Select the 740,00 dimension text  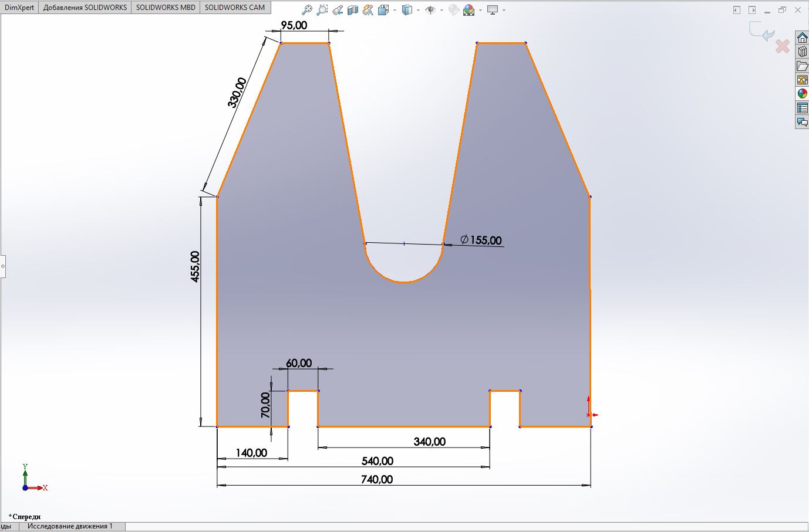[377, 479]
